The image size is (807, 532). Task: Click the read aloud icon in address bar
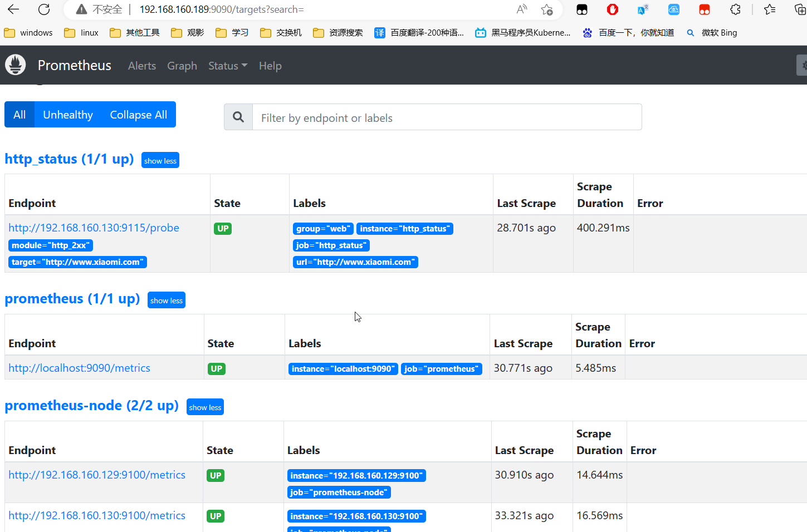(x=522, y=9)
